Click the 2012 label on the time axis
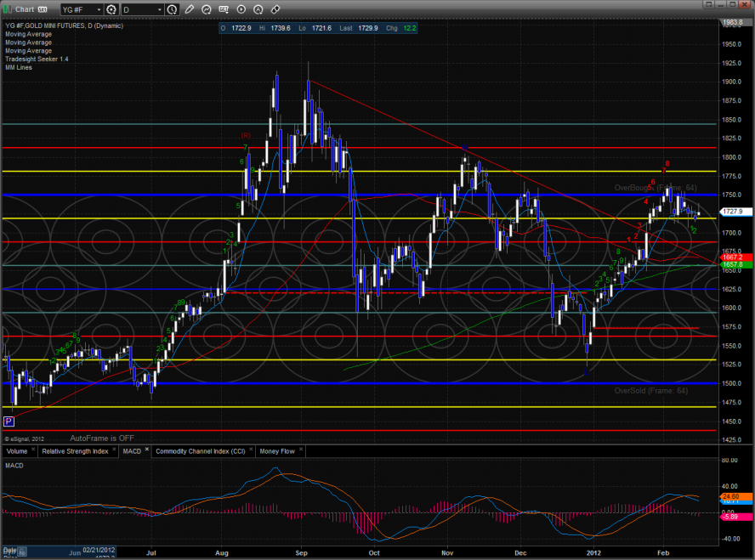Screen dimensions: 755x560 point(593,553)
